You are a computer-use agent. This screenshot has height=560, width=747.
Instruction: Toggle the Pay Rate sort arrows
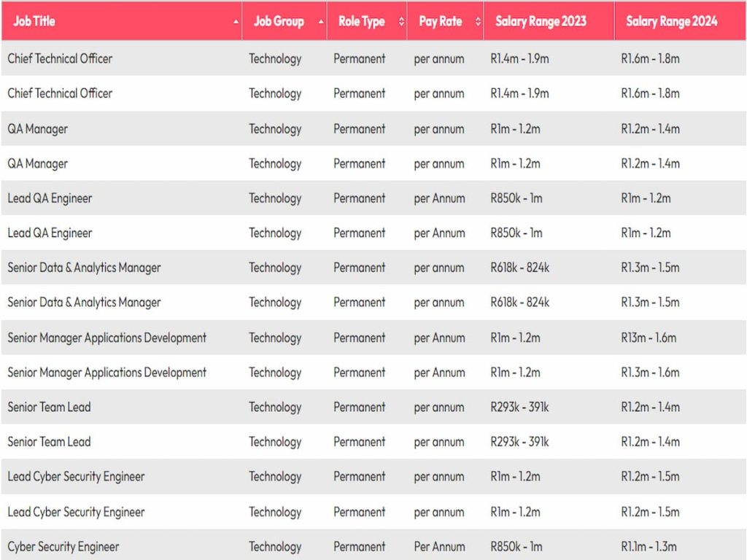(x=478, y=22)
